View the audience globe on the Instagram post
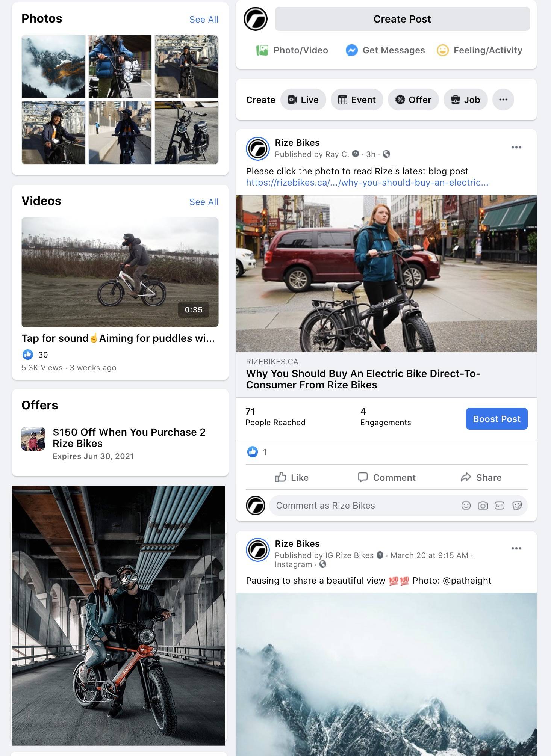This screenshot has width=551, height=756. point(323,564)
